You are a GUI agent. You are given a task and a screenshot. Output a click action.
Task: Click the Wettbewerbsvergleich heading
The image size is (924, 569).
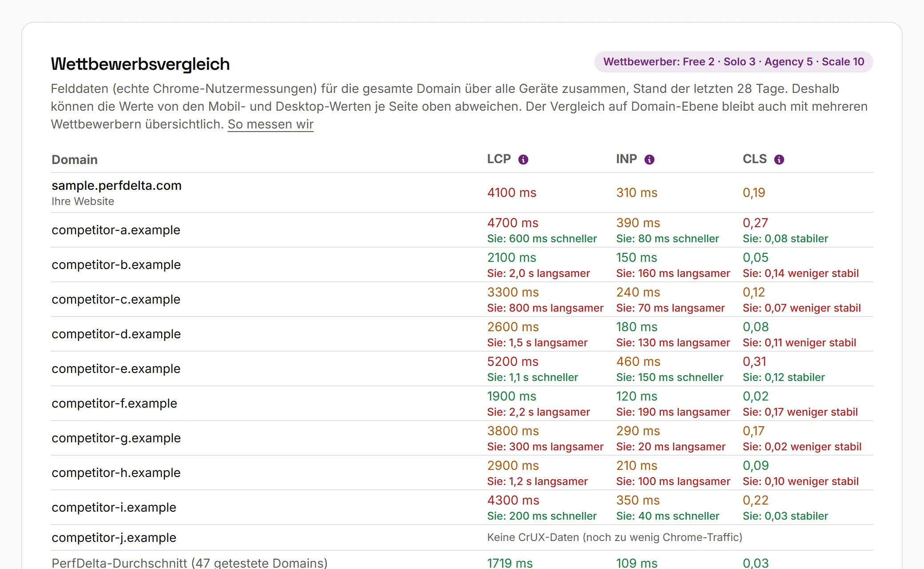point(140,64)
